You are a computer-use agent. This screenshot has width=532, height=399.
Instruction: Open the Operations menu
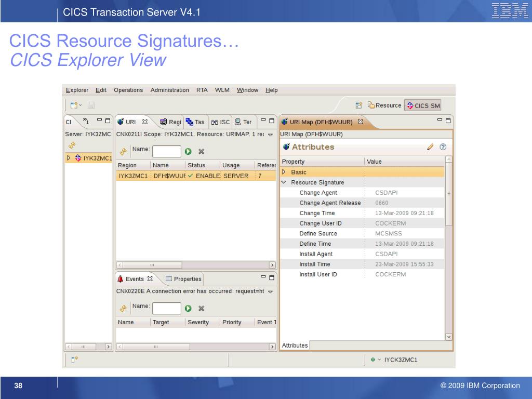128,90
